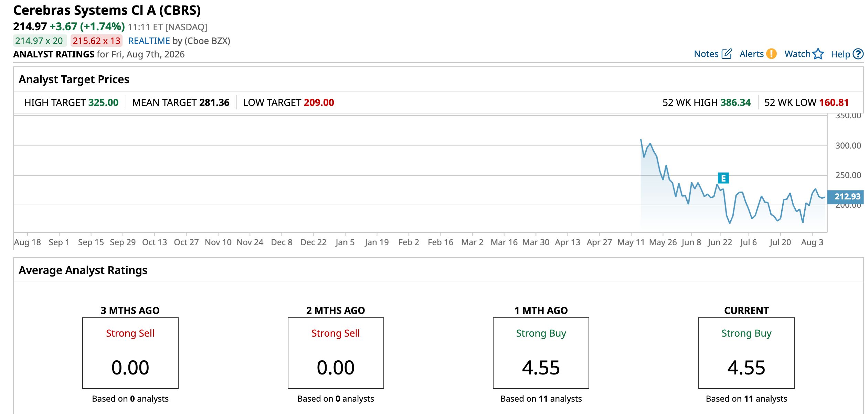Click the Analyst Target Prices heading
This screenshot has width=868, height=414.
pos(74,79)
